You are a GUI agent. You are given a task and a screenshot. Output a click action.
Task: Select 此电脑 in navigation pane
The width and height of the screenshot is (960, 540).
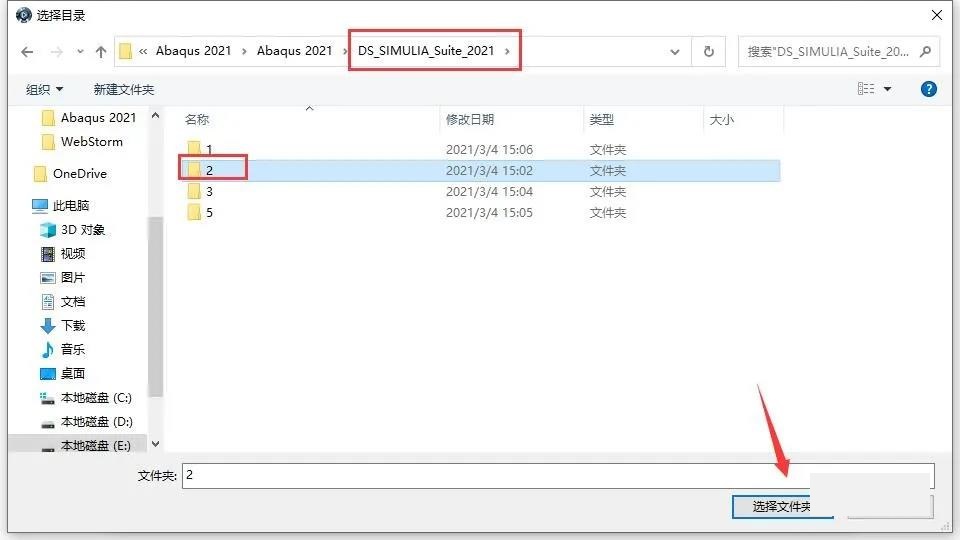pos(61,206)
